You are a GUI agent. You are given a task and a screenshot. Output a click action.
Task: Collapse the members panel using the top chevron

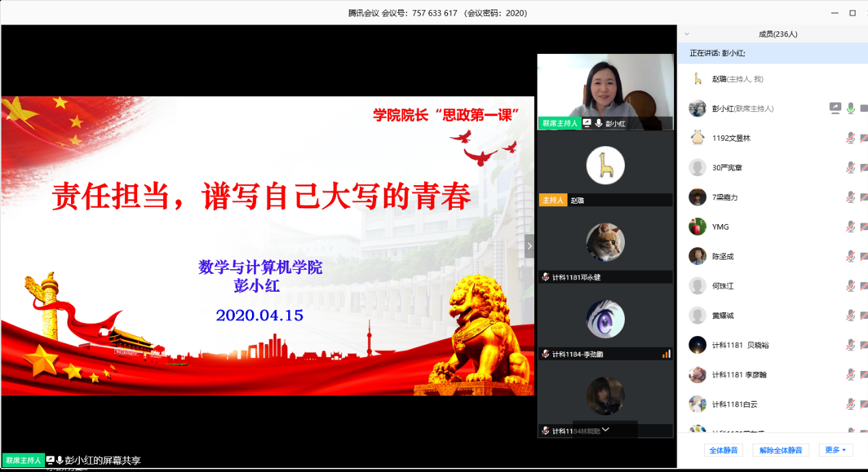687,33
